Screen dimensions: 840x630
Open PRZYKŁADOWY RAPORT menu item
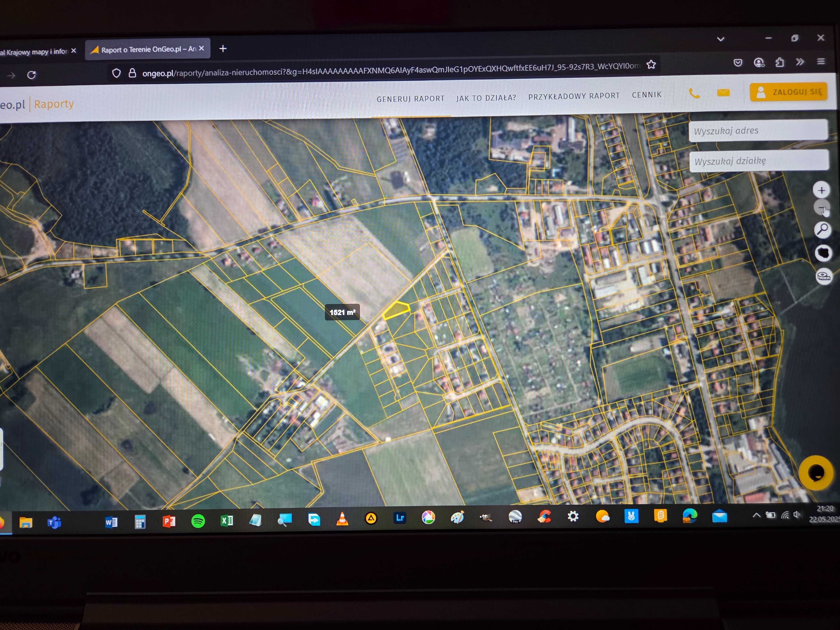574,96
